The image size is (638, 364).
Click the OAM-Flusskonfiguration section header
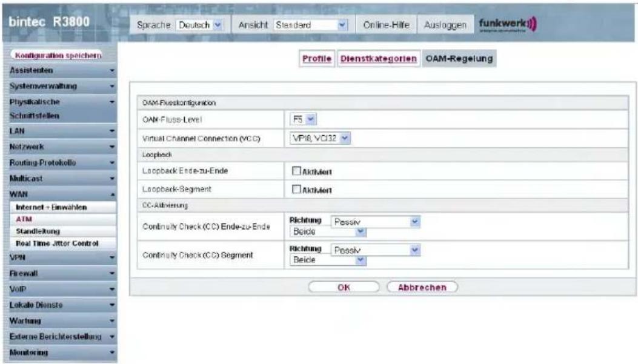pyautogui.click(x=382, y=103)
